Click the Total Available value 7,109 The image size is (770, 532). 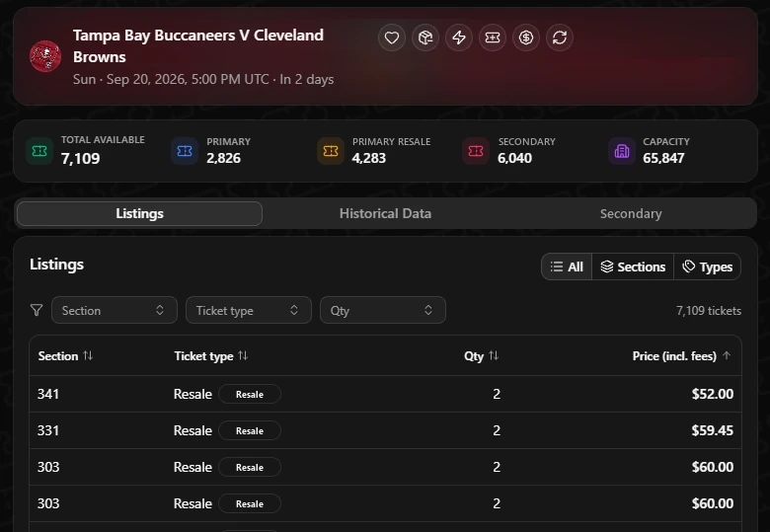point(81,159)
